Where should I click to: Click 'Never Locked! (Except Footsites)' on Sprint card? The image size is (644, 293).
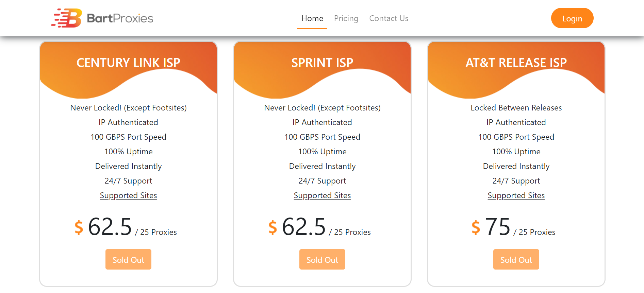pyautogui.click(x=322, y=108)
